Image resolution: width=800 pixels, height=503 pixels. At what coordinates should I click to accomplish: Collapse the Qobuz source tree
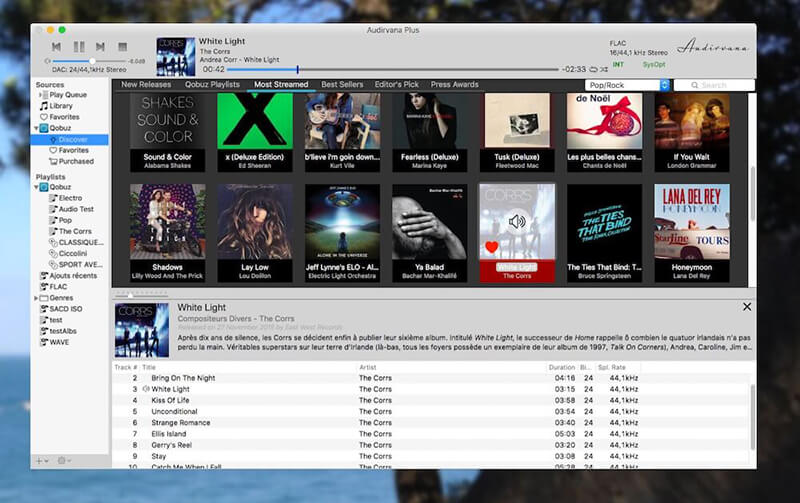36,128
